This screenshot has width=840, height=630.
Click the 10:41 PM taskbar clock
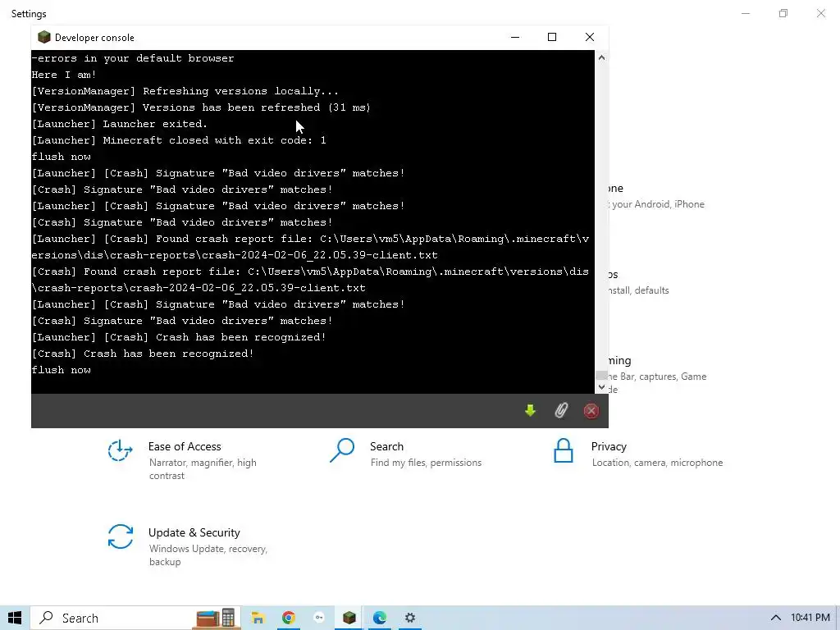(x=810, y=618)
